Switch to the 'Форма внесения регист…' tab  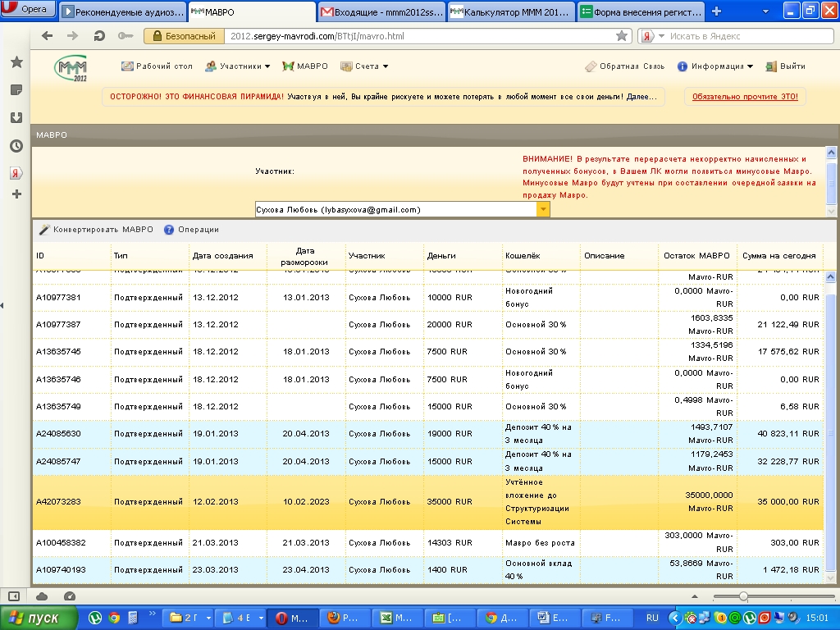(x=641, y=11)
